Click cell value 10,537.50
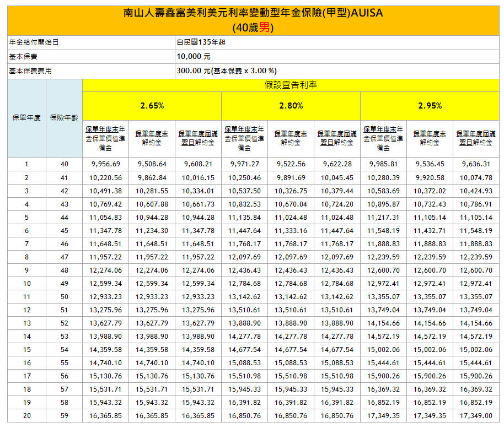Viewport: 504px width, 428px height. tap(244, 191)
